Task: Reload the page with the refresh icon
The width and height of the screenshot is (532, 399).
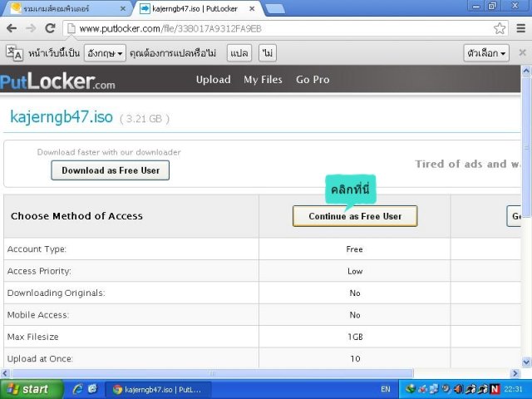Action: tap(50, 28)
